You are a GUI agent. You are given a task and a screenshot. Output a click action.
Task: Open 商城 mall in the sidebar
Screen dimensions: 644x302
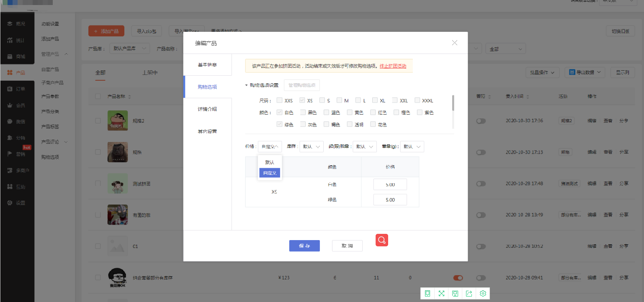[x=17, y=56]
